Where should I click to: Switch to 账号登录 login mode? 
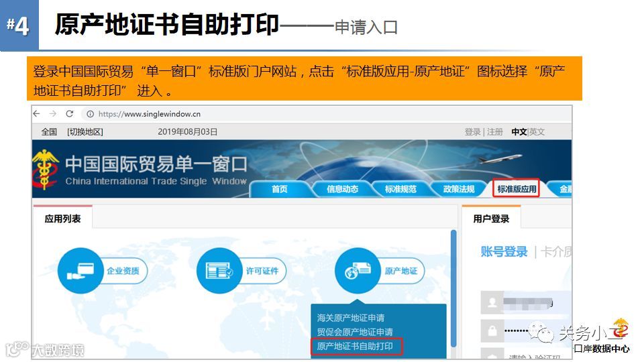tap(504, 251)
